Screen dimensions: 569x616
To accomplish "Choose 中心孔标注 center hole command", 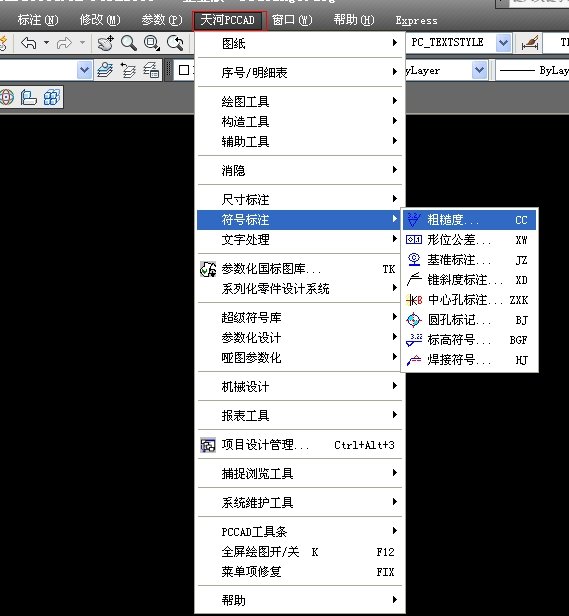I will point(470,300).
